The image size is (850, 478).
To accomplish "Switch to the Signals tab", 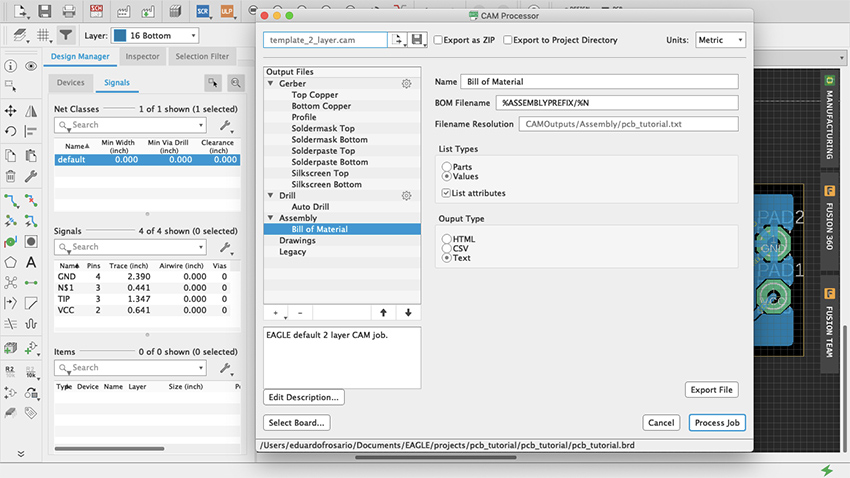I will tap(117, 82).
